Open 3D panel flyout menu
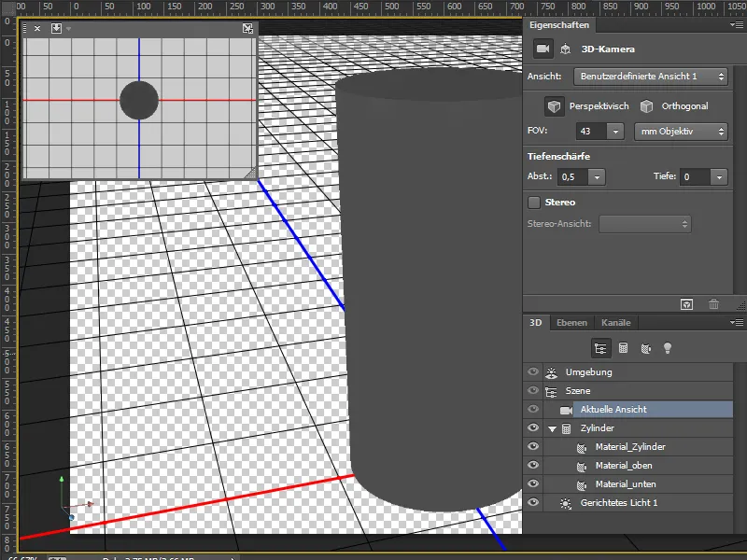Screen dimensions: 747x560 click(x=737, y=322)
